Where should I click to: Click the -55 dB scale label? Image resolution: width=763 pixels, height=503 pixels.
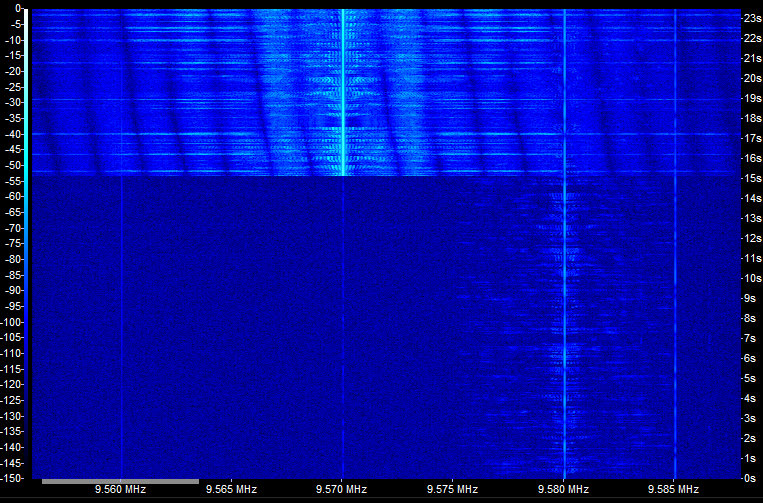click(14, 180)
